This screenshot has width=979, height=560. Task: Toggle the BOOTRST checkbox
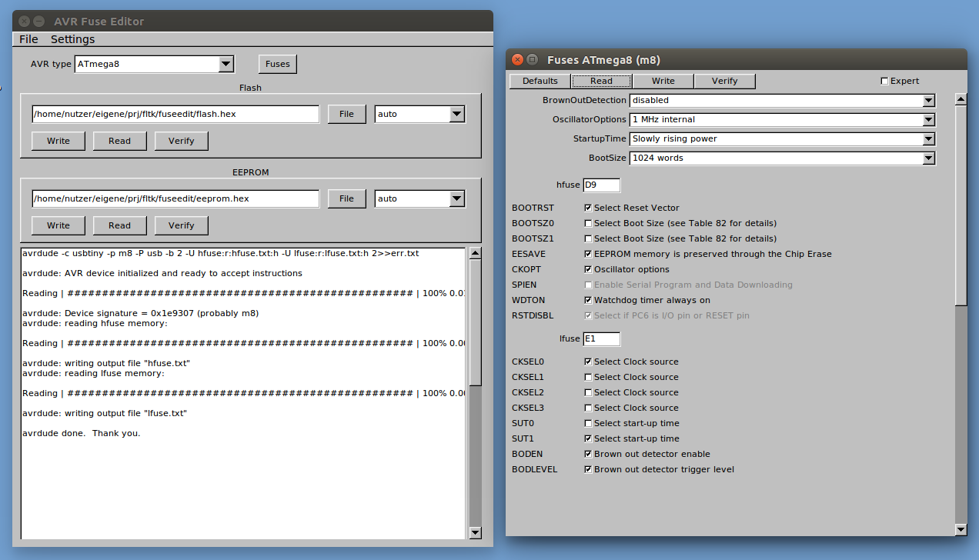(588, 208)
